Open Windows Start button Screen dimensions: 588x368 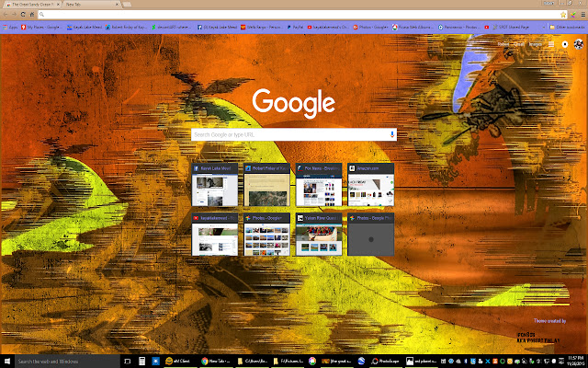click(6, 362)
